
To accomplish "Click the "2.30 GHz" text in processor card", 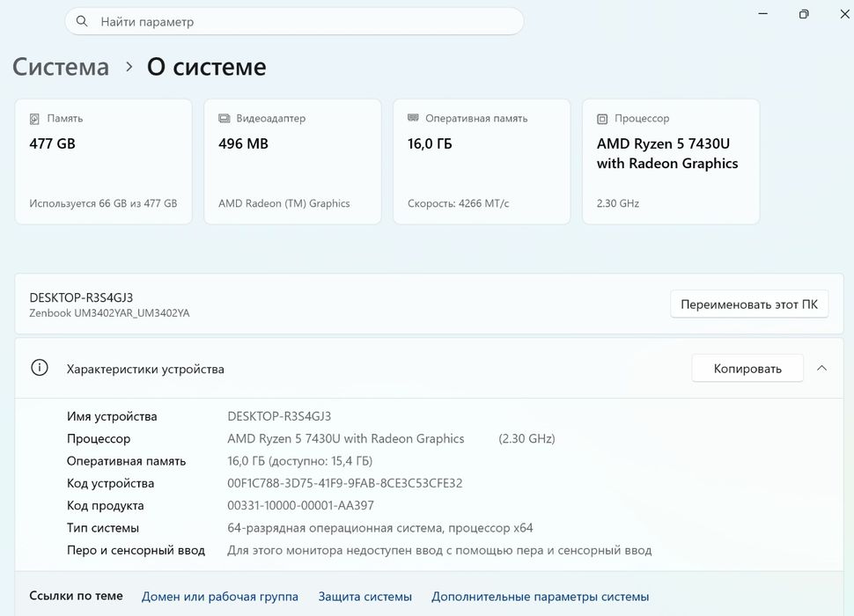I will tap(618, 203).
